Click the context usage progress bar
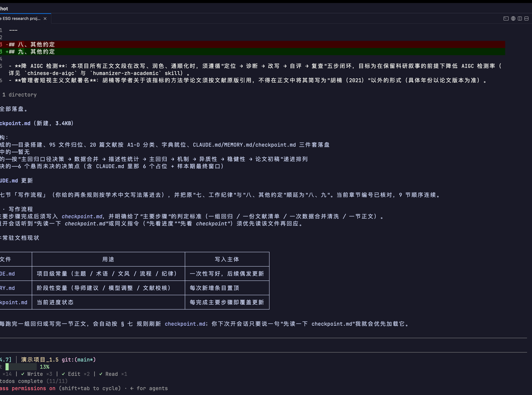This screenshot has width=532, height=395. (21, 366)
